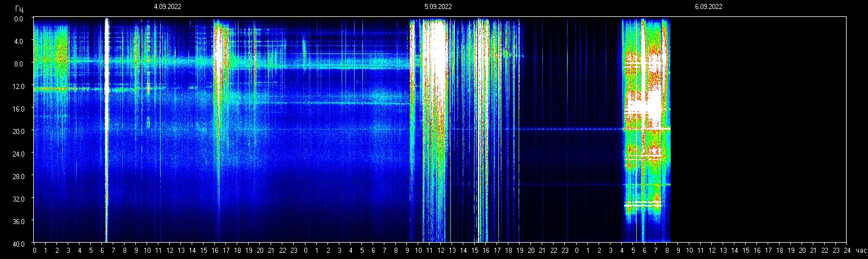The width and height of the screenshot is (868, 259).
Task: Select the 28.0 frequency tick label
Action: [x=19, y=176]
